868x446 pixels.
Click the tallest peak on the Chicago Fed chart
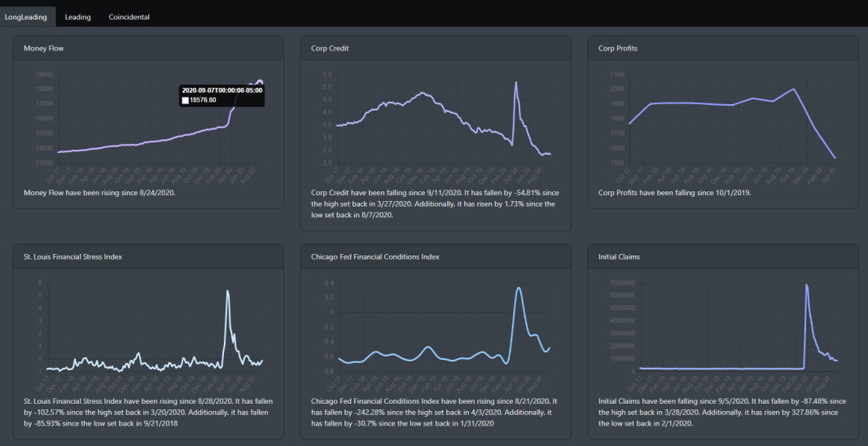click(519, 287)
